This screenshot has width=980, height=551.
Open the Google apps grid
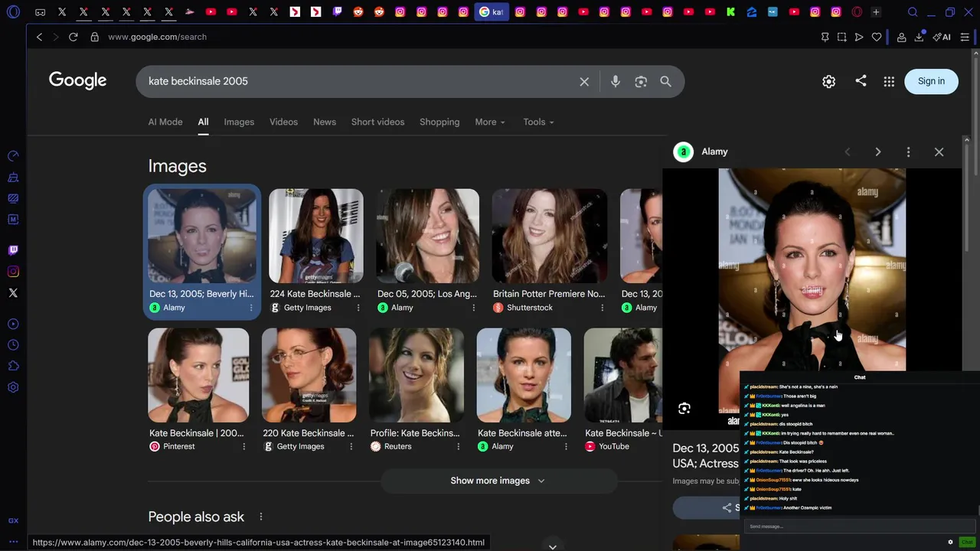[889, 81]
